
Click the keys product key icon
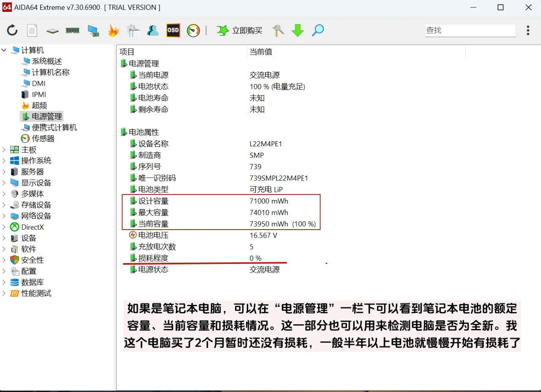278,30
